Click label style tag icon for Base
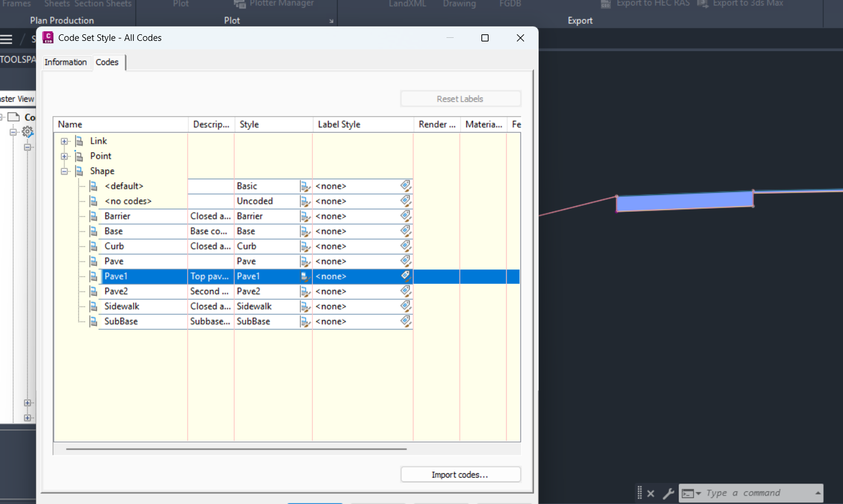Screen dimensions: 843x504 coord(406,230)
